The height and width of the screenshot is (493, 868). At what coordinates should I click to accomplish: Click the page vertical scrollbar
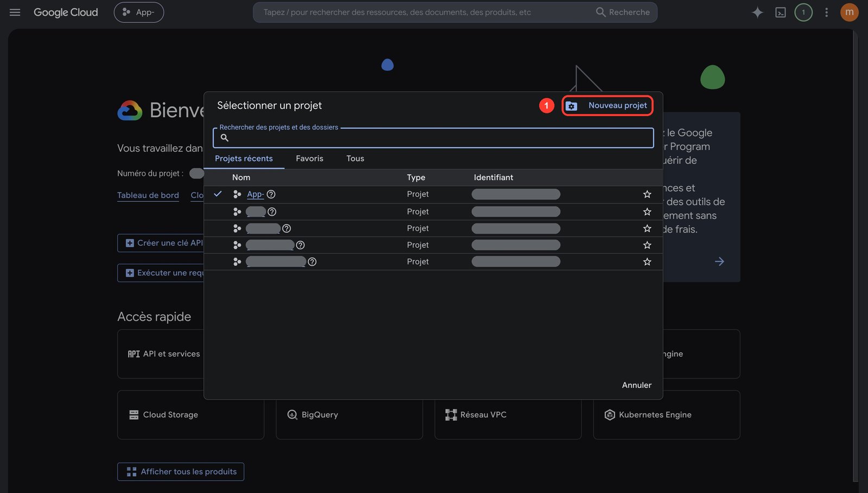(x=856, y=255)
